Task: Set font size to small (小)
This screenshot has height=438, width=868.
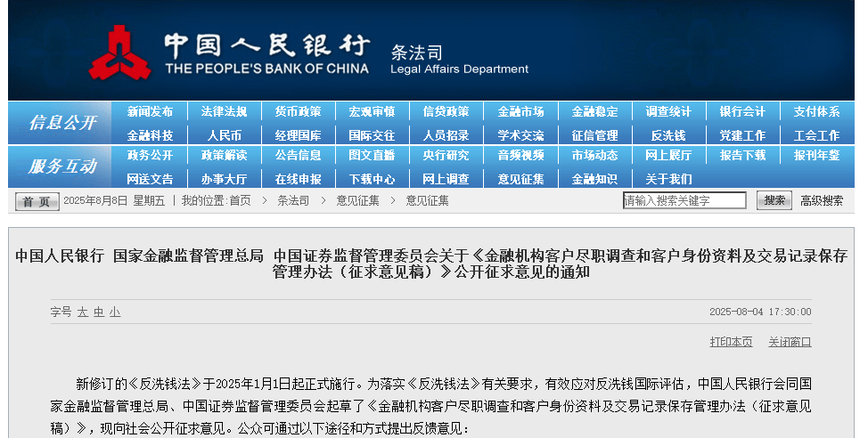Action: tap(115, 312)
